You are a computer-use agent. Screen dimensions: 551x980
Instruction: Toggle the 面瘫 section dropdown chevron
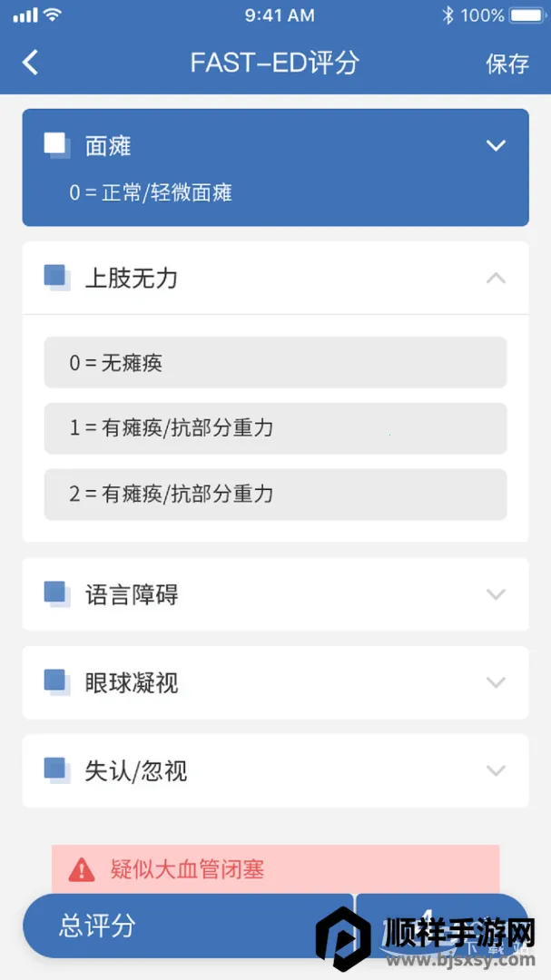(496, 145)
